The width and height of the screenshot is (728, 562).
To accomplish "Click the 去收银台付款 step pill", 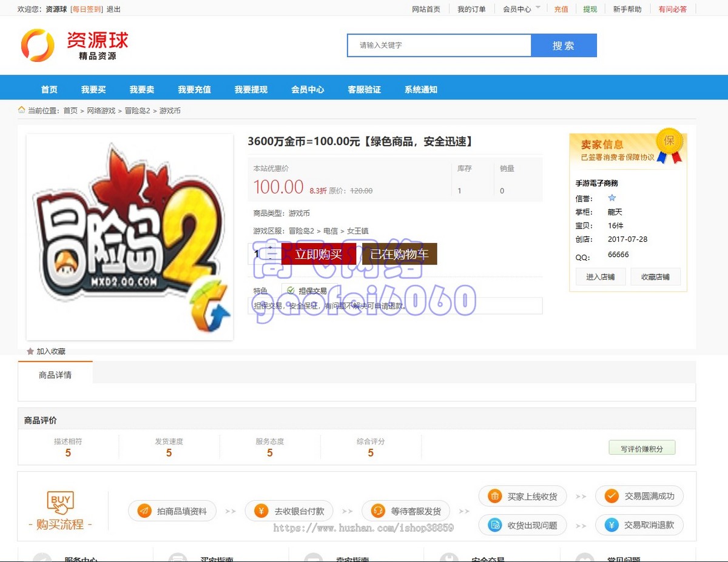I will click(x=290, y=511).
